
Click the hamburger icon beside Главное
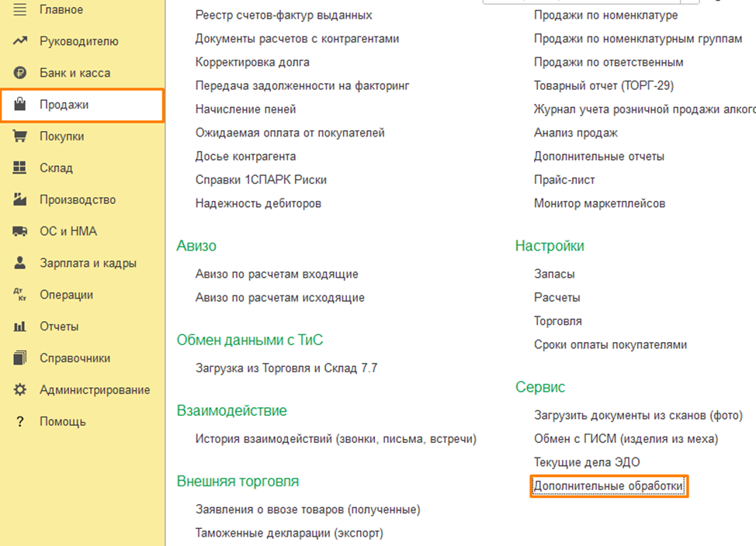pos(20,9)
